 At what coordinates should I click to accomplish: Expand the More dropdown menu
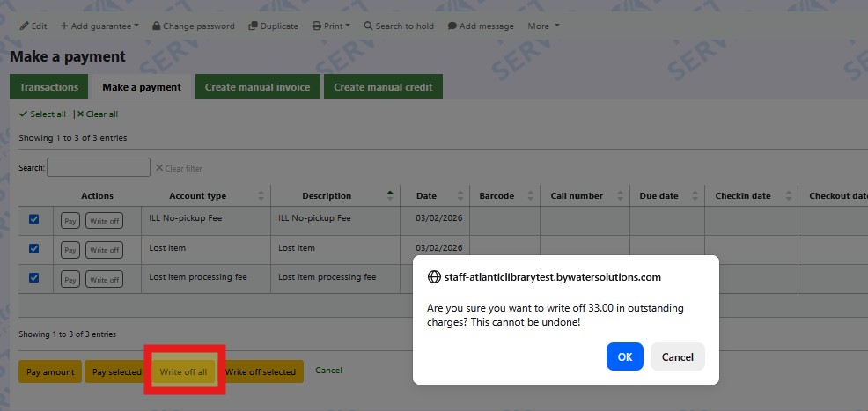[x=543, y=26]
